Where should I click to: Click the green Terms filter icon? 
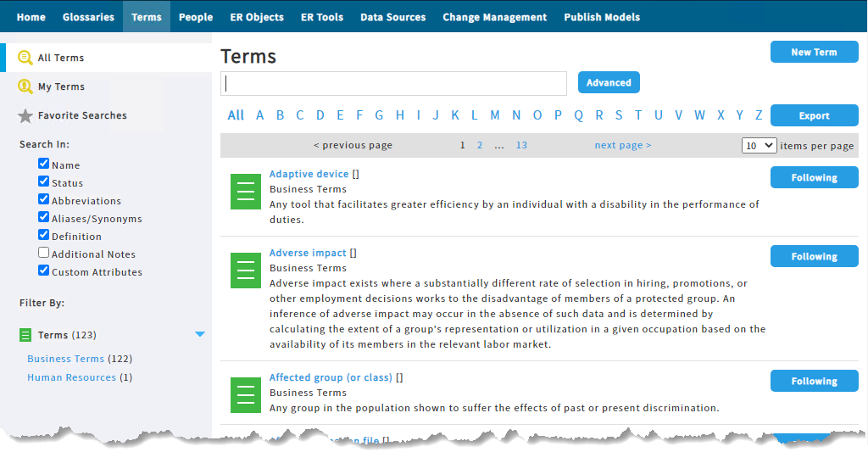[x=25, y=335]
